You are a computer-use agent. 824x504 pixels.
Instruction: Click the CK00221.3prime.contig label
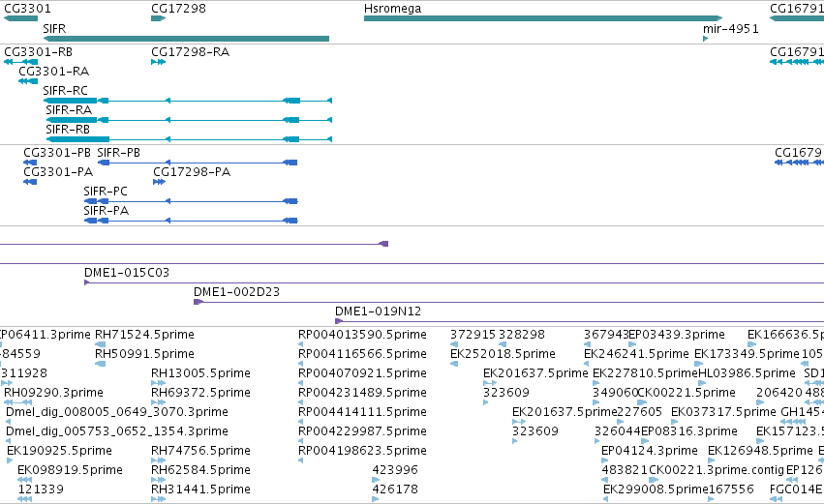pyautogui.click(x=717, y=470)
